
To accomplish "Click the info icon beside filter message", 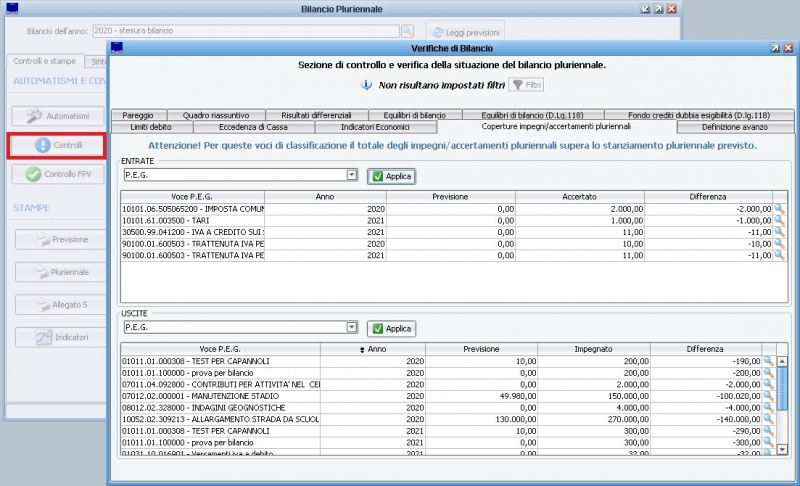I will click(x=366, y=86).
